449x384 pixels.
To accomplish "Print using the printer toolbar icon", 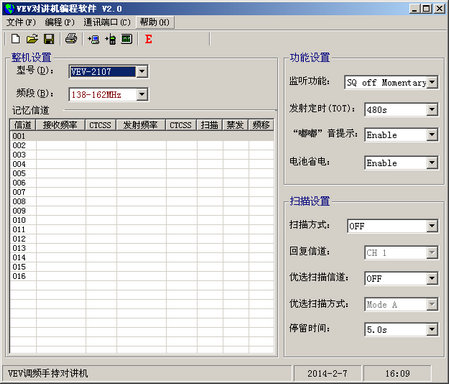I will click(71, 39).
